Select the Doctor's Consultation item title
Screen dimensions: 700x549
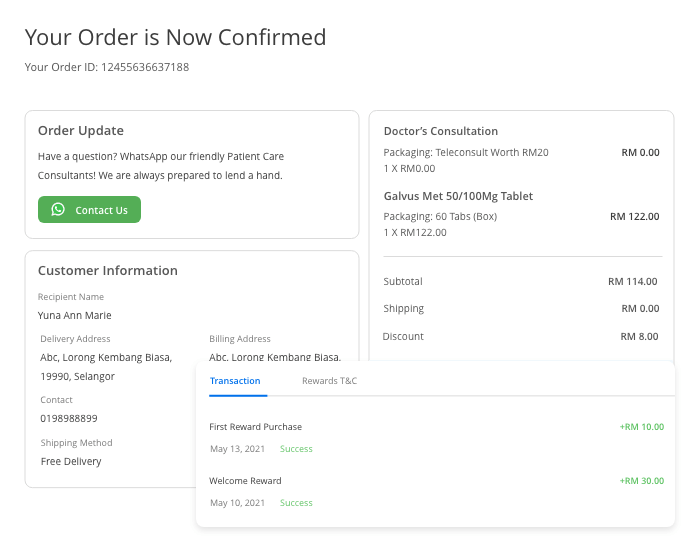point(440,131)
